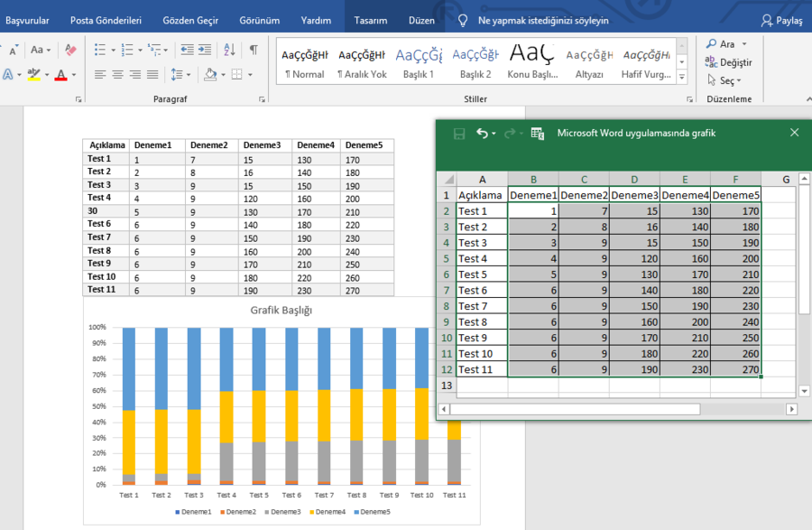812x530 pixels.
Task: Click the clear all formatting eraser icon
Action: 70,50
